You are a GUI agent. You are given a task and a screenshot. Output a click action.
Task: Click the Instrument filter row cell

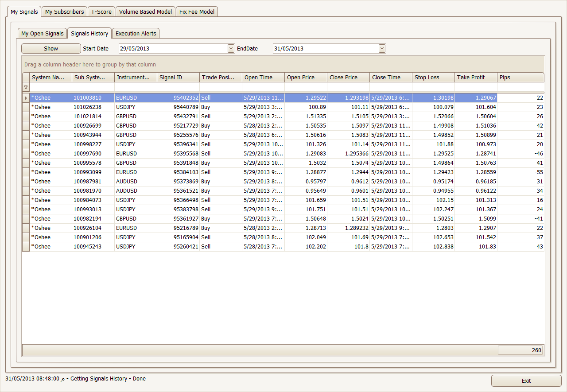(136, 87)
